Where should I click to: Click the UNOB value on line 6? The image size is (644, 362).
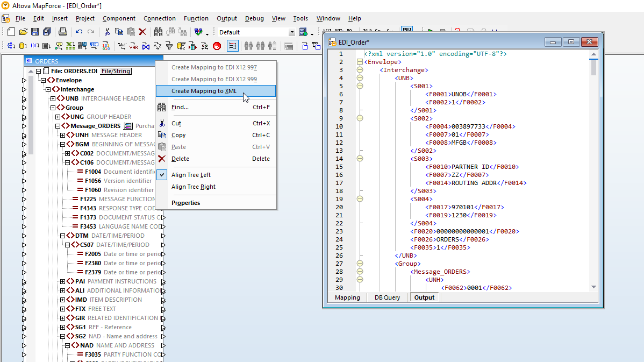pos(459,94)
